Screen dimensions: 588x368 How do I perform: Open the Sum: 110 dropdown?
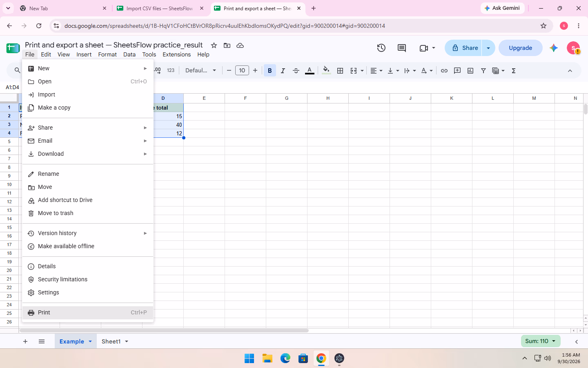(541, 341)
